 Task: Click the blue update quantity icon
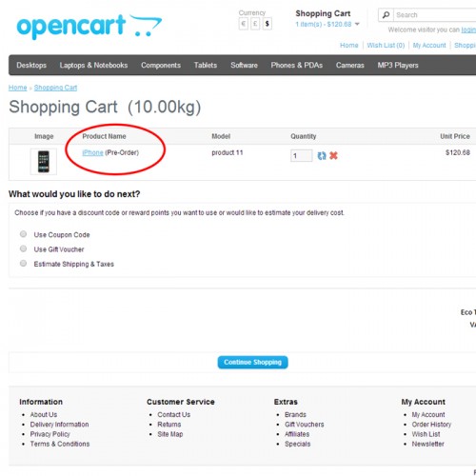tap(322, 155)
